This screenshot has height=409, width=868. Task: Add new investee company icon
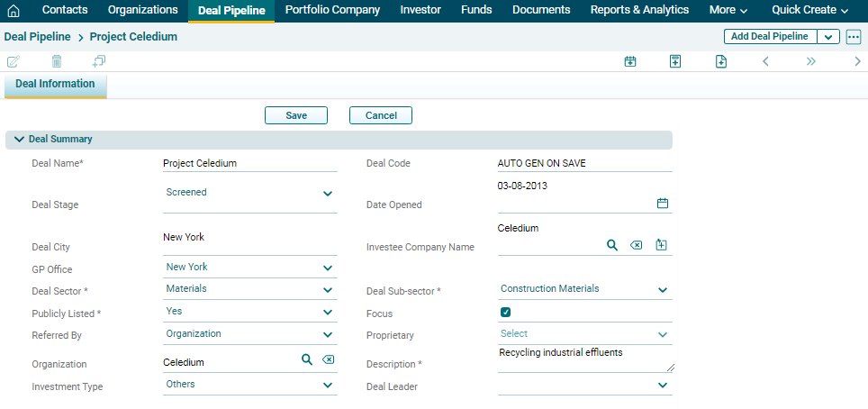pos(661,245)
